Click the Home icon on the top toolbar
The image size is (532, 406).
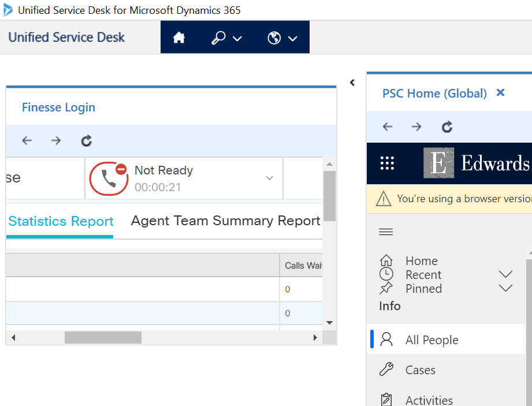point(179,37)
